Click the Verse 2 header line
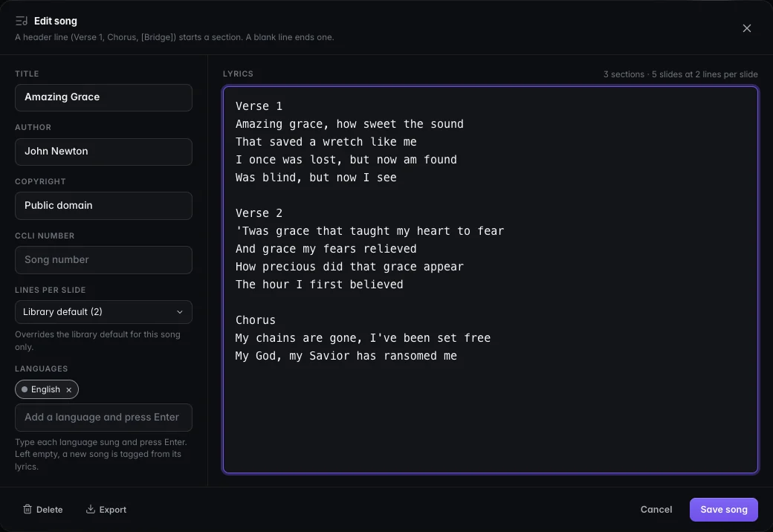Image resolution: width=773 pixels, height=532 pixels. point(259,213)
